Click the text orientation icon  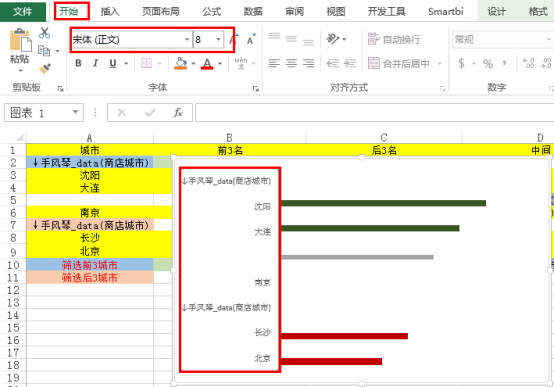click(333, 39)
